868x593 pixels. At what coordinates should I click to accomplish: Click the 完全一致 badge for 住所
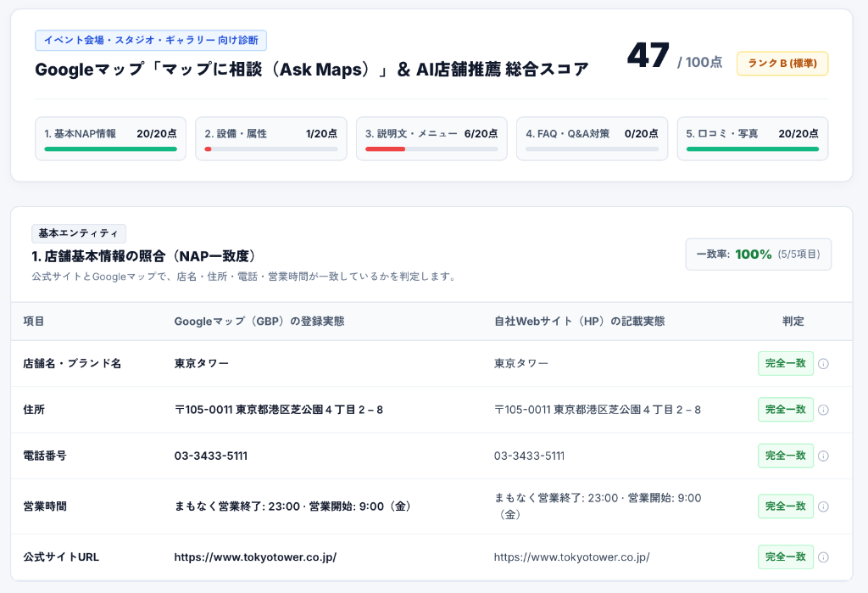click(x=786, y=410)
